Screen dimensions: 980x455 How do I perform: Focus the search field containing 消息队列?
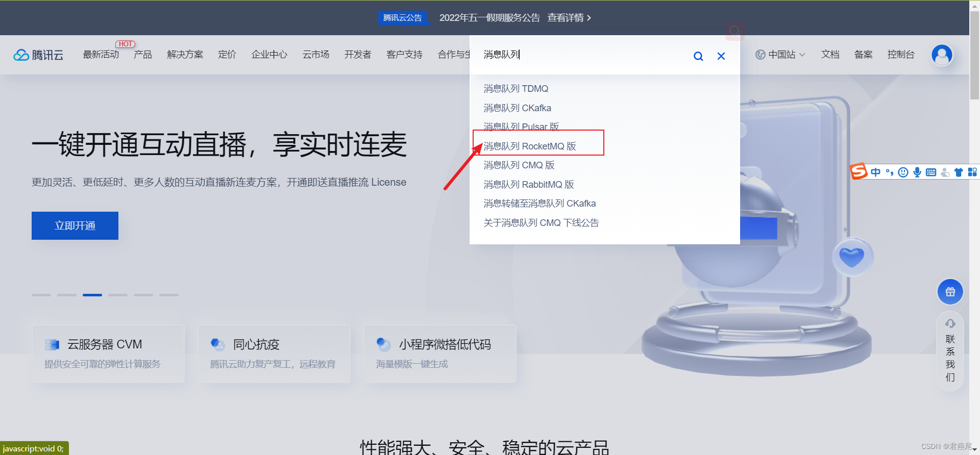click(582, 55)
